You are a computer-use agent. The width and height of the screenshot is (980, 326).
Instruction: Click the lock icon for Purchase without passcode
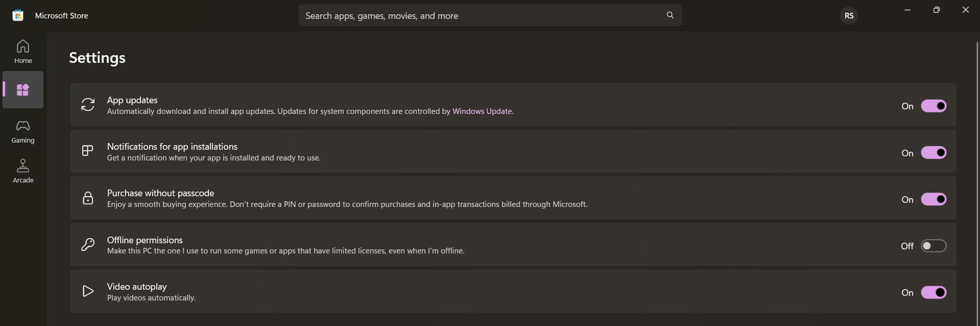tap(88, 198)
